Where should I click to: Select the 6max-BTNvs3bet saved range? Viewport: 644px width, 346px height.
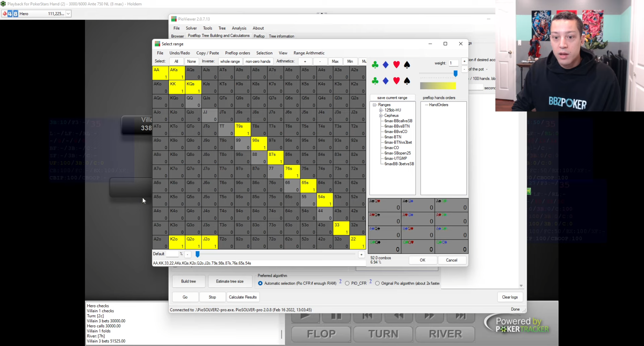coord(398,142)
